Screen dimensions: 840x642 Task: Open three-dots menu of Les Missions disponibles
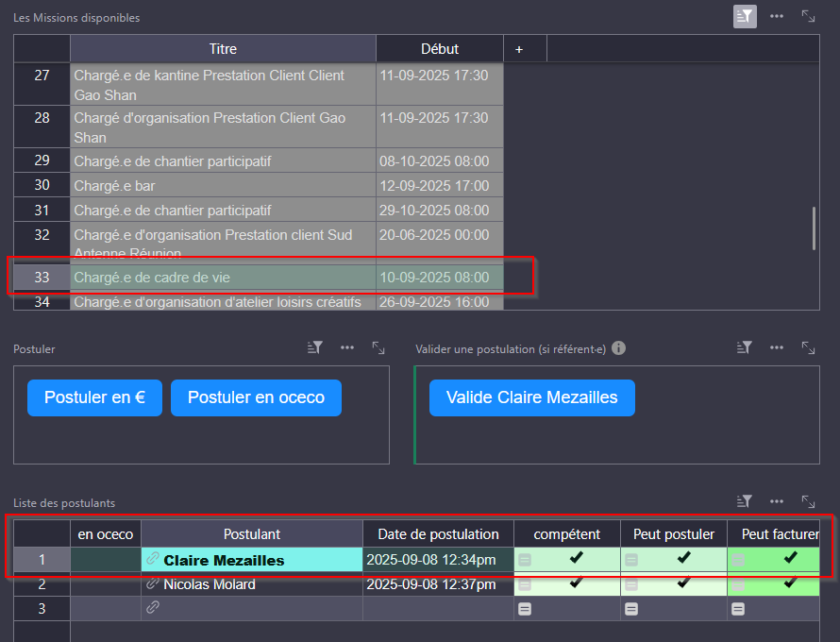777,16
